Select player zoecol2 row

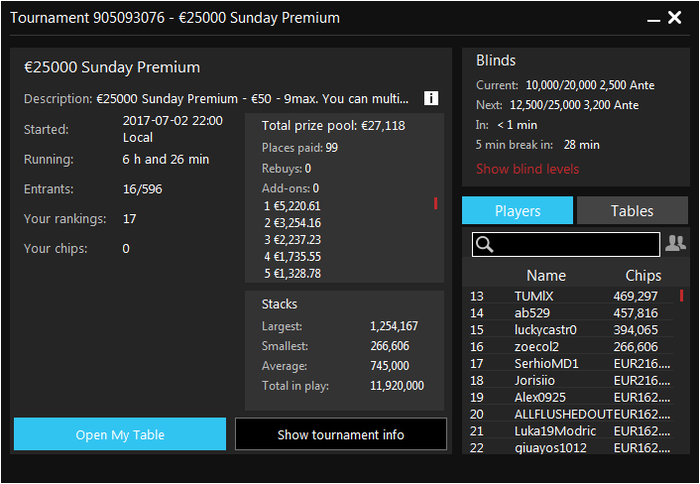tap(570, 346)
